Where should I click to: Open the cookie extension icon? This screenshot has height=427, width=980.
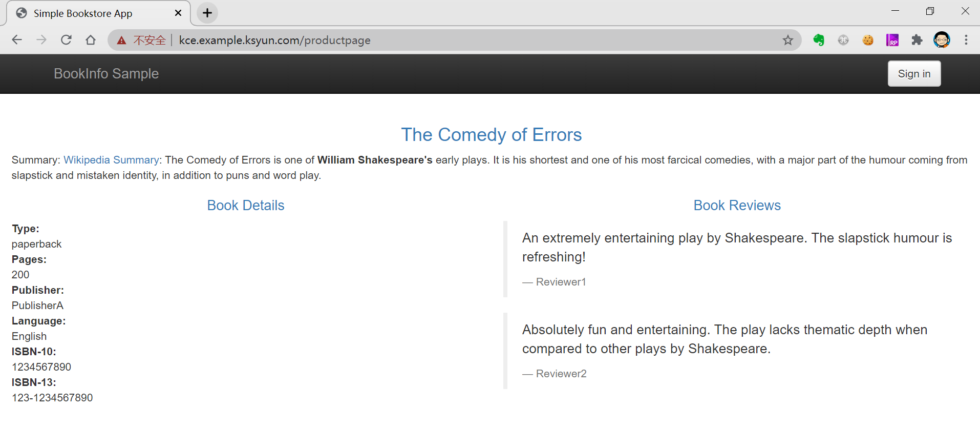coord(868,40)
